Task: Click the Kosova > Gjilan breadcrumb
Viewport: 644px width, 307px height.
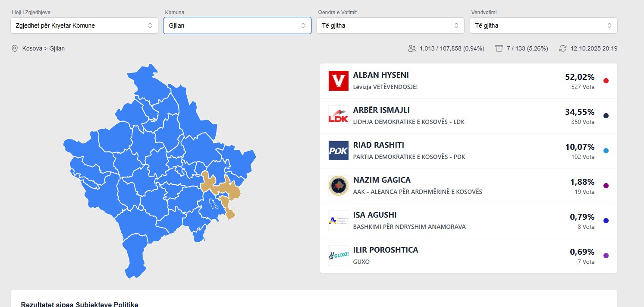Action: coord(44,48)
